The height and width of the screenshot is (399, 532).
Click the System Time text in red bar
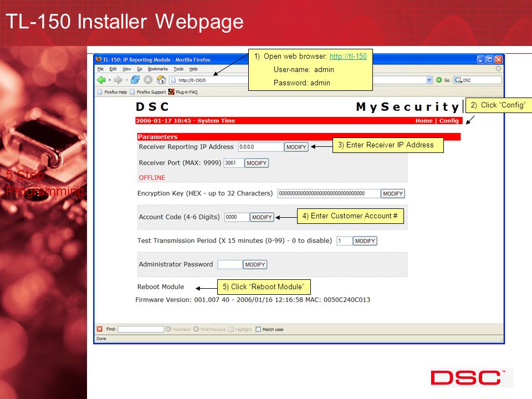[x=216, y=120]
